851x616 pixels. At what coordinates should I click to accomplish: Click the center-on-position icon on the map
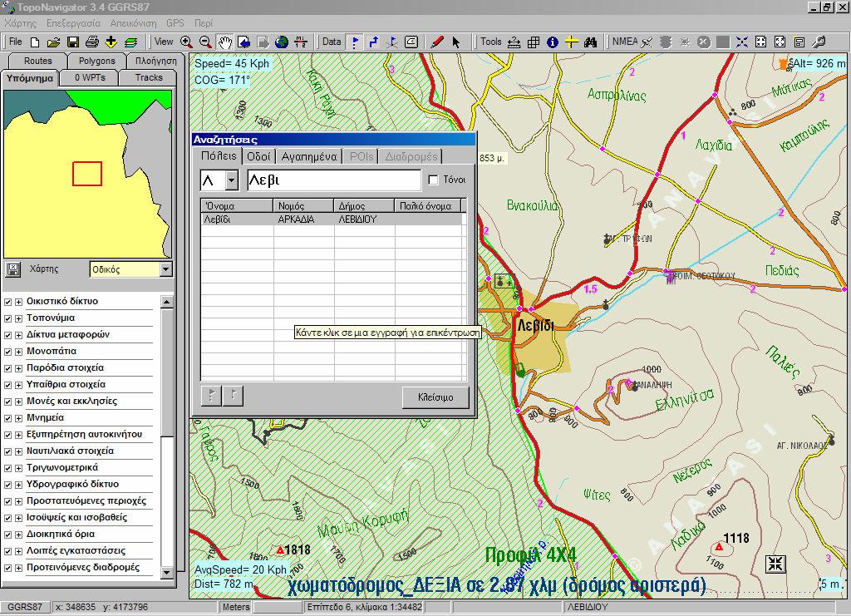(x=775, y=564)
